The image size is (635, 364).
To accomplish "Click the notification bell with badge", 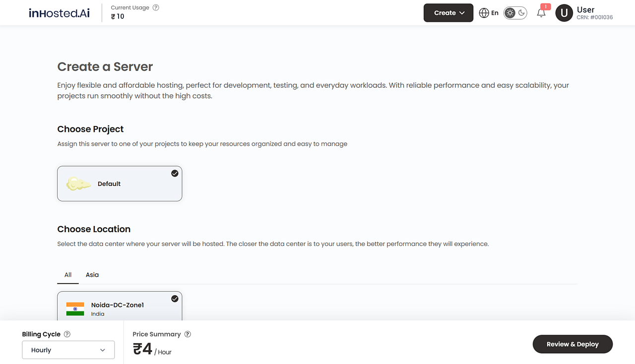I will click(541, 13).
